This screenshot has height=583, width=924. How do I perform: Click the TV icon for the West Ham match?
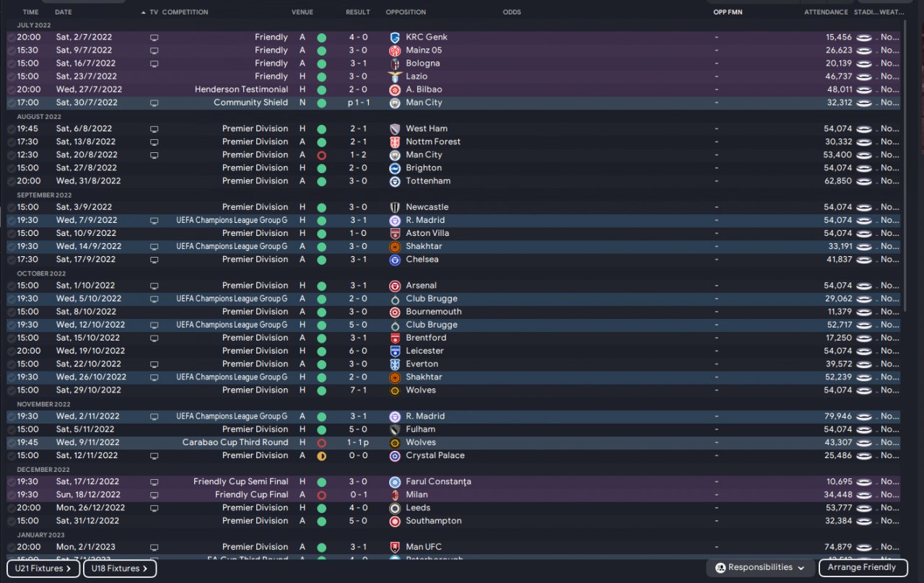(154, 129)
